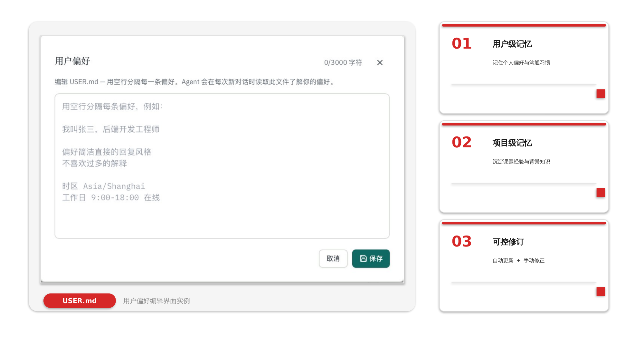This screenshot has height=362, width=644.
Task: Click the number 02 on second card
Action: click(461, 142)
